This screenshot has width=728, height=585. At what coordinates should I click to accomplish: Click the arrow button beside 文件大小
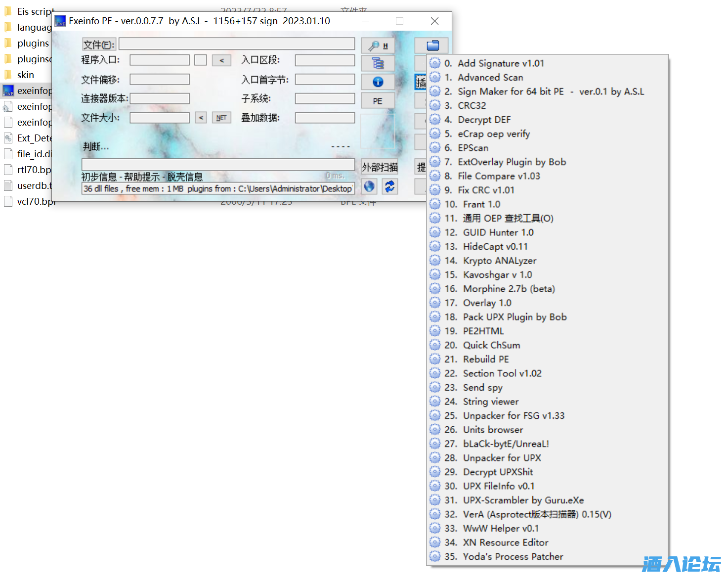[x=201, y=118]
